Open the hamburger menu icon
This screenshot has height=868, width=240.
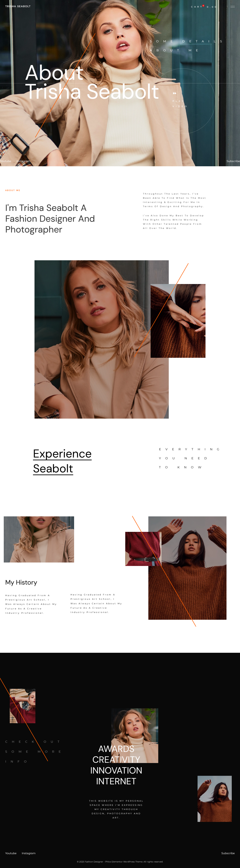[x=233, y=7]
